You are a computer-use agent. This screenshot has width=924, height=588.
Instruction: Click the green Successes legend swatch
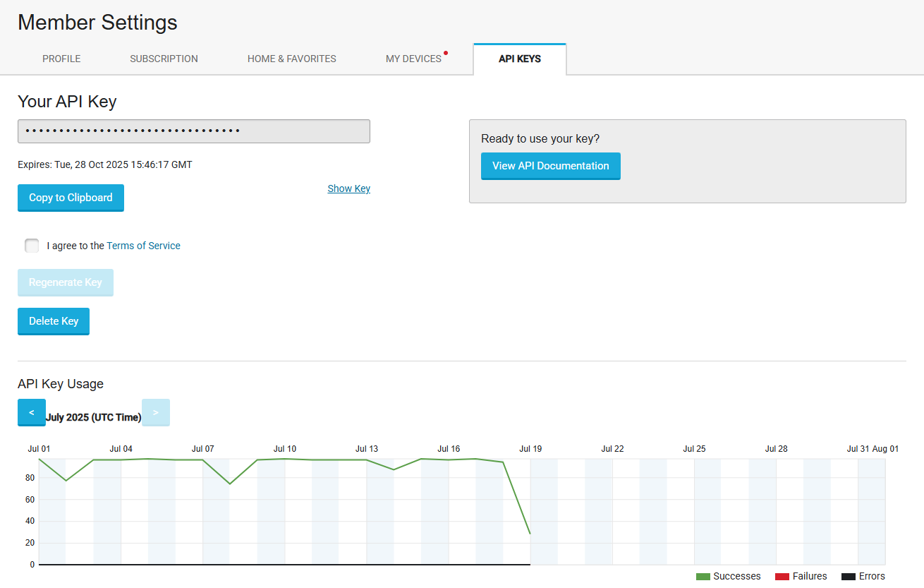(x=703, y=577)
